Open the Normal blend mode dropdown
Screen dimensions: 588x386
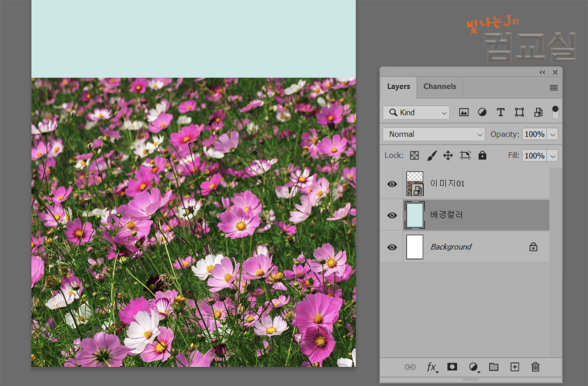pyautogui.click(x=434, y=134)
